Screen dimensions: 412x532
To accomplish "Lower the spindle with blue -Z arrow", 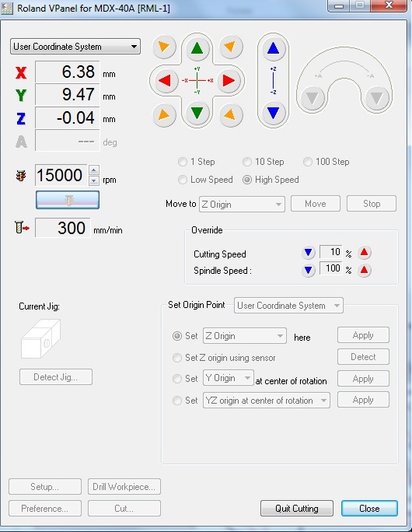I will (x=274, y=113).
